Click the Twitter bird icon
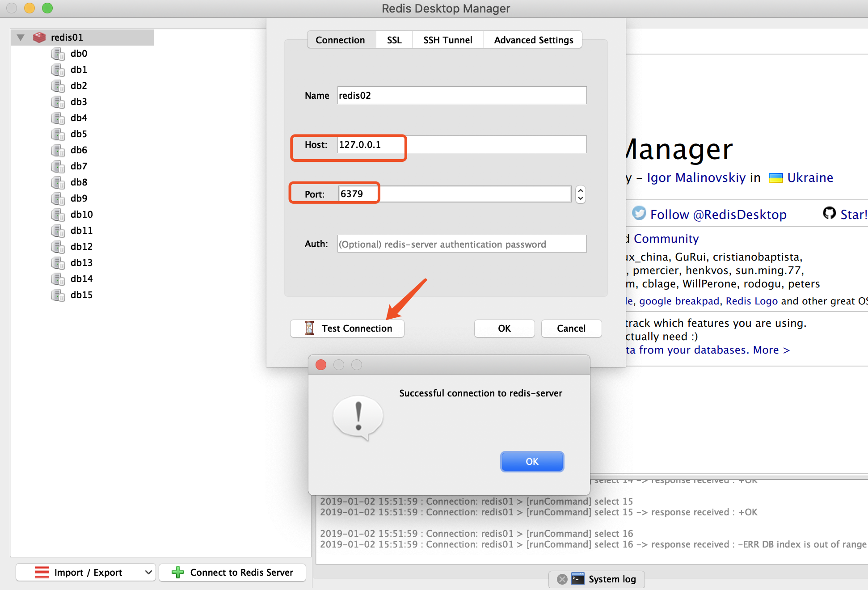The width and height of the screenshot is (868, 590). (x=639, y=213)
